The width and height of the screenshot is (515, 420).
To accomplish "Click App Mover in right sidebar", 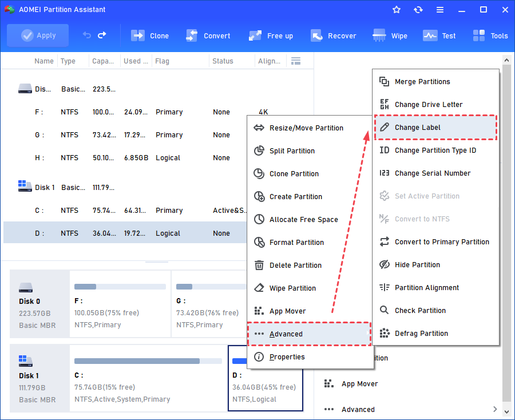I will tap(360, 384).
